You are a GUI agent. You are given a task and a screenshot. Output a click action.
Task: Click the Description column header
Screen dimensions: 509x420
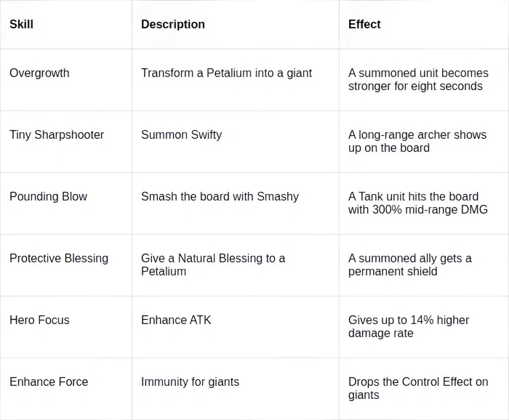173,24
